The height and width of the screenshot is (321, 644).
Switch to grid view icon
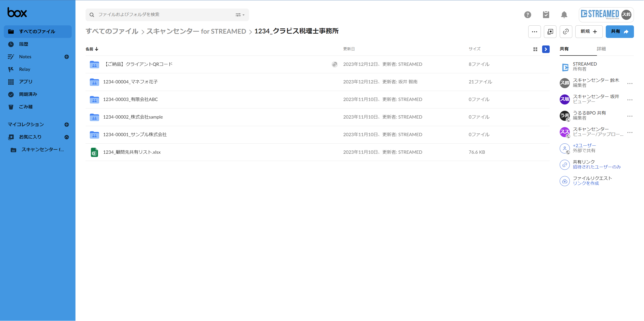[535, 49]
